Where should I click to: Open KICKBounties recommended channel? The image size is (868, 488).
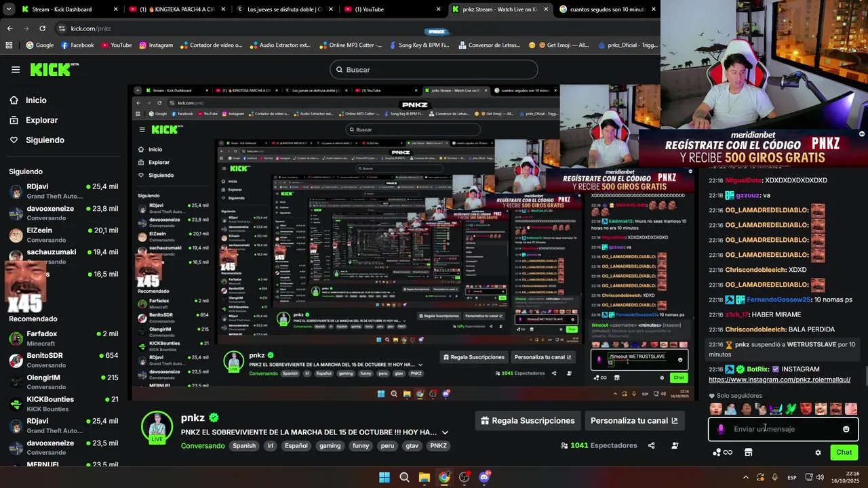click(63, 403)
